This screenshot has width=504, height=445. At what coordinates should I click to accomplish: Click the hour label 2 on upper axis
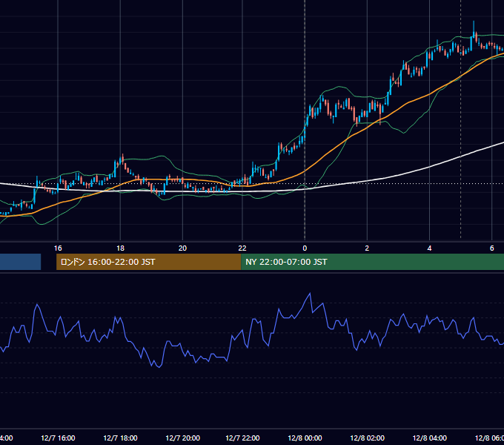(367, 248)
